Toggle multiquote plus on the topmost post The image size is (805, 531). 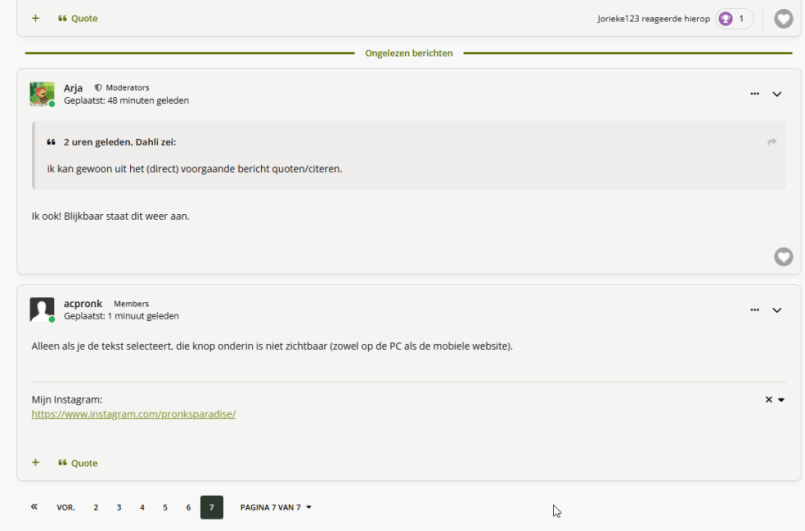click(x=36, y=18)
